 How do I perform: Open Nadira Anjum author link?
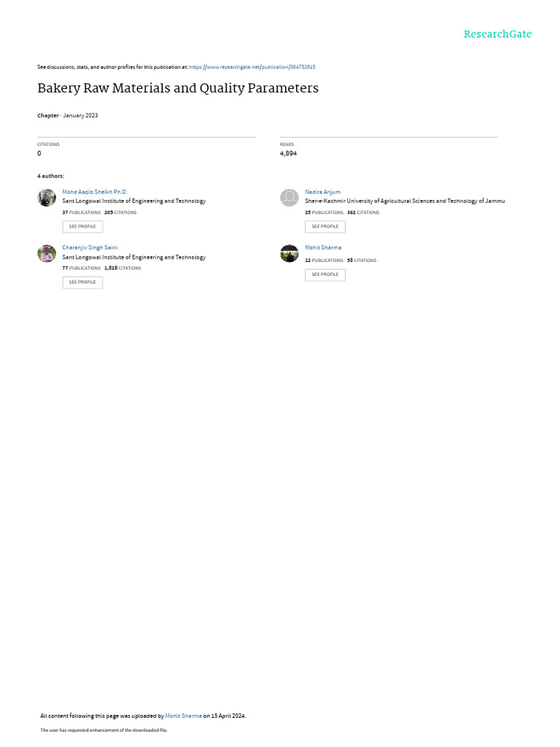click(322, 192)
